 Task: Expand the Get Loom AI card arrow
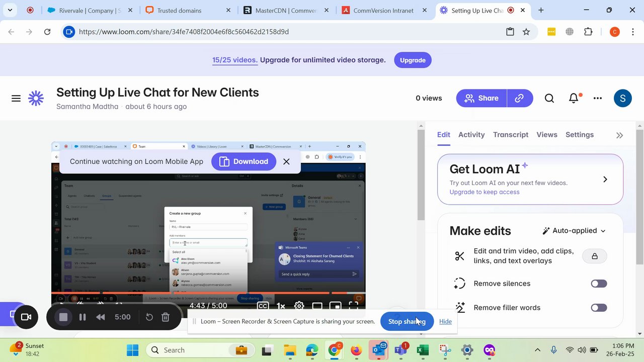(x=605, y=179)
